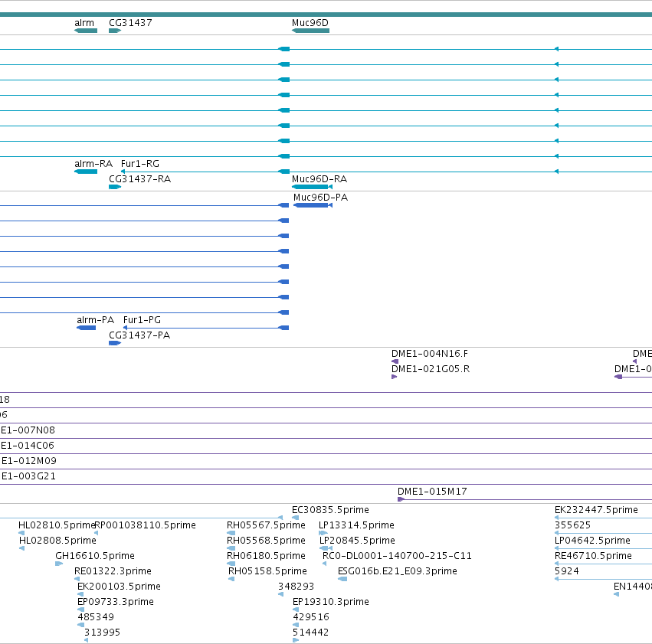This screenshot has height=644, width=652.
Task: Open the RC0-DL0001-140700-215-C11 EST label
Action: (397, 556)
